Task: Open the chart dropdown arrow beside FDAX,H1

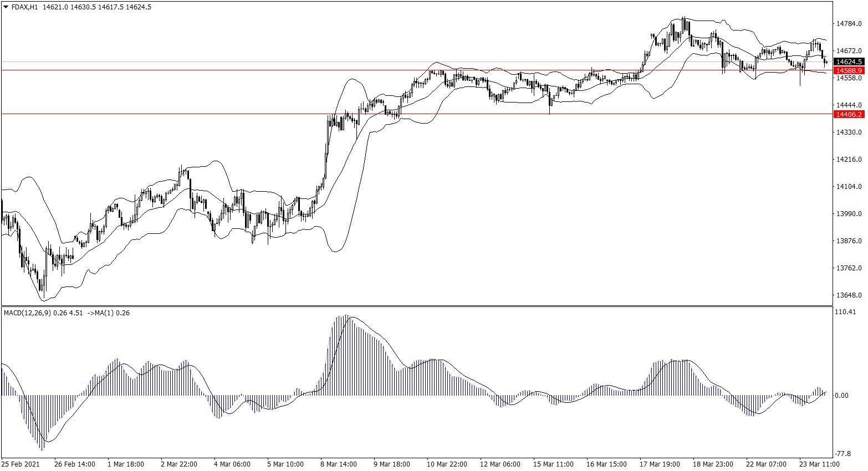Action: click(6, 7)
